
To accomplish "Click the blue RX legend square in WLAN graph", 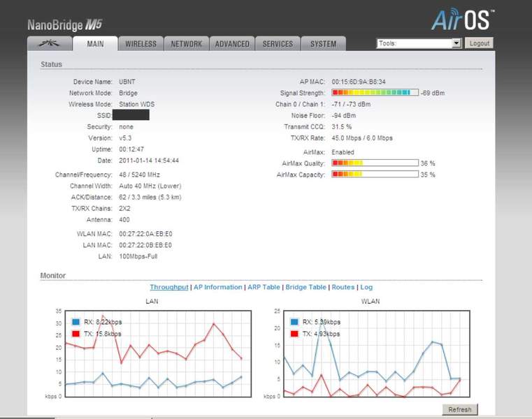I will pyautogui.click(x=294, y=322).
